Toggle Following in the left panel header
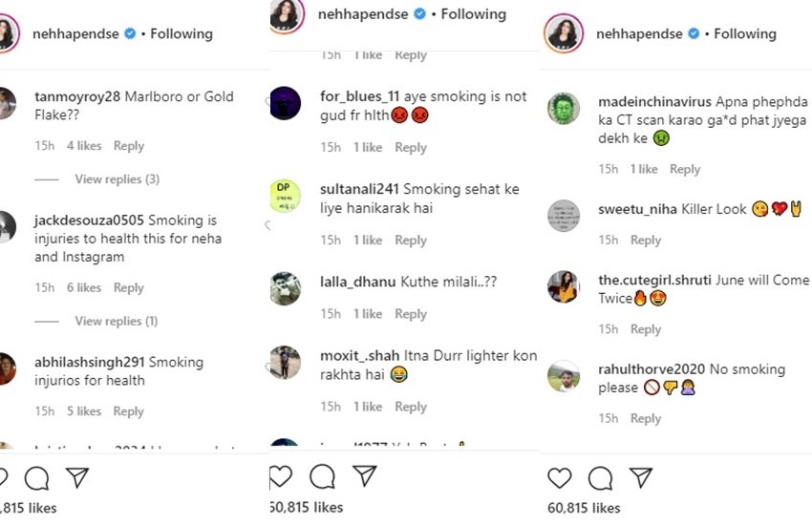Viewport: 812px width, 525px height. click(182, 33)
